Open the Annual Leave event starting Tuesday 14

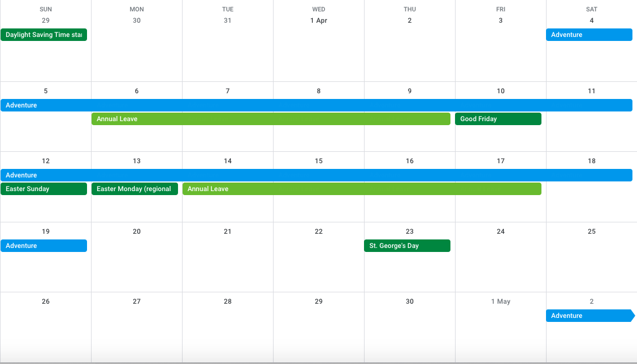(x=362, y=189)
